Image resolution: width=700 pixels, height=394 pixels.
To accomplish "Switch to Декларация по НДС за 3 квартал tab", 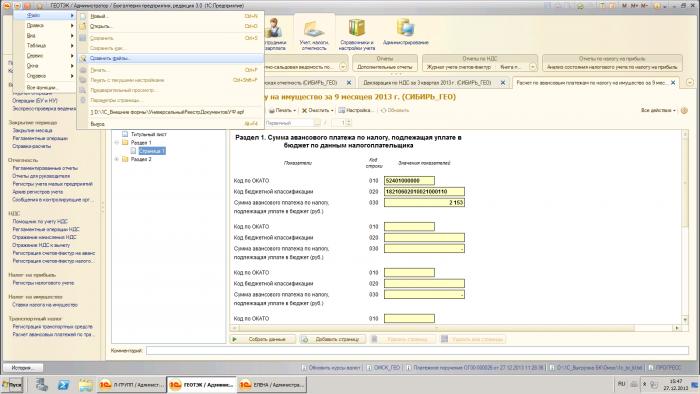I will (x=427, y=83).
